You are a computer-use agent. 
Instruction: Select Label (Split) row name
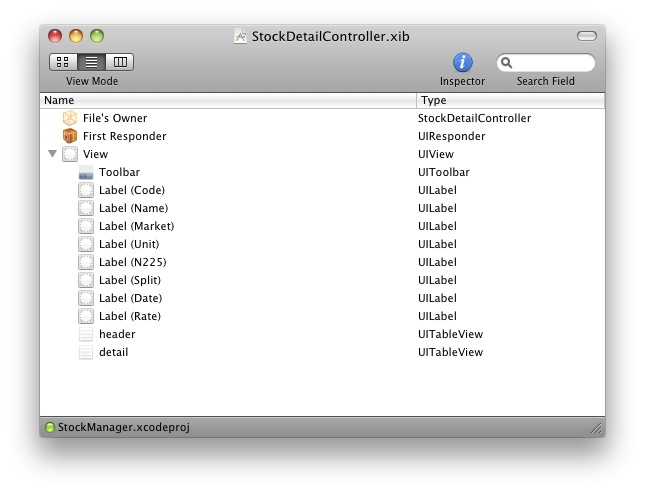click(x=130, y=280)
